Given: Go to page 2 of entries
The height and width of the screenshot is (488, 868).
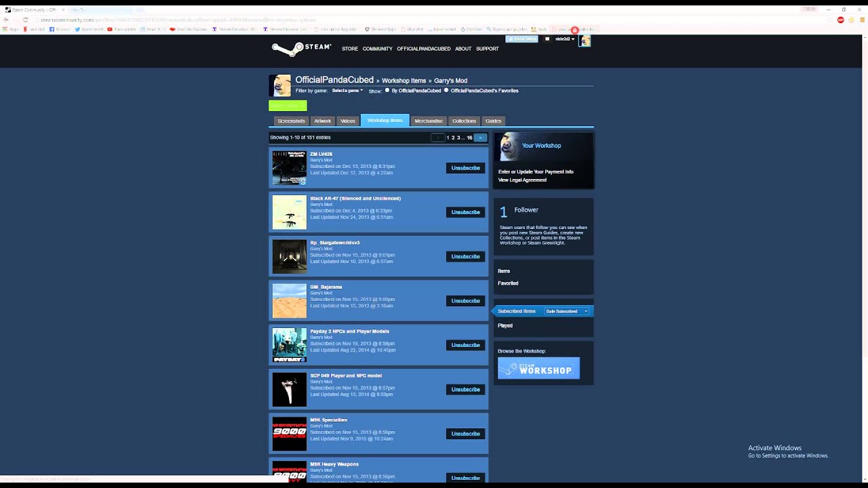Looking at the screenshot, I should [453, 138].
